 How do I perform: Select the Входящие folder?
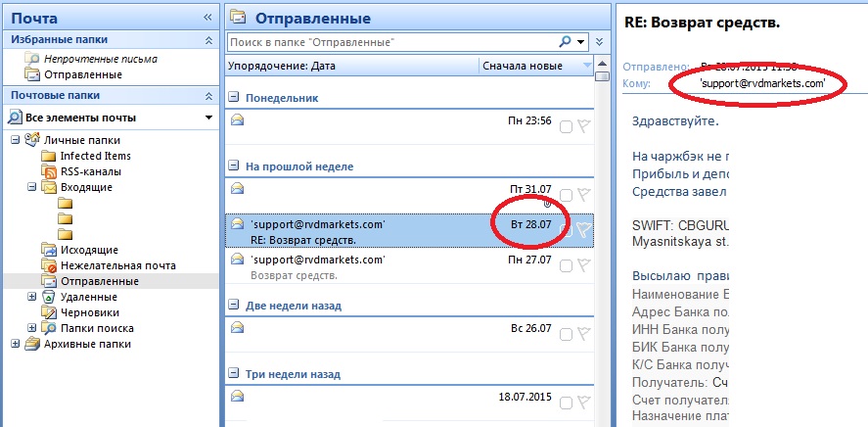coord(86,187)
